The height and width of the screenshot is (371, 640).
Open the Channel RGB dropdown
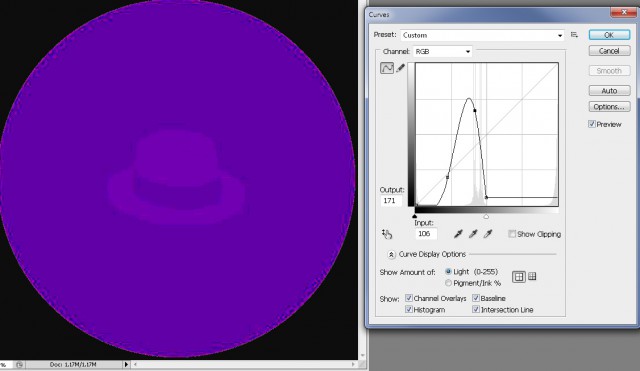[x=442, y=51]
